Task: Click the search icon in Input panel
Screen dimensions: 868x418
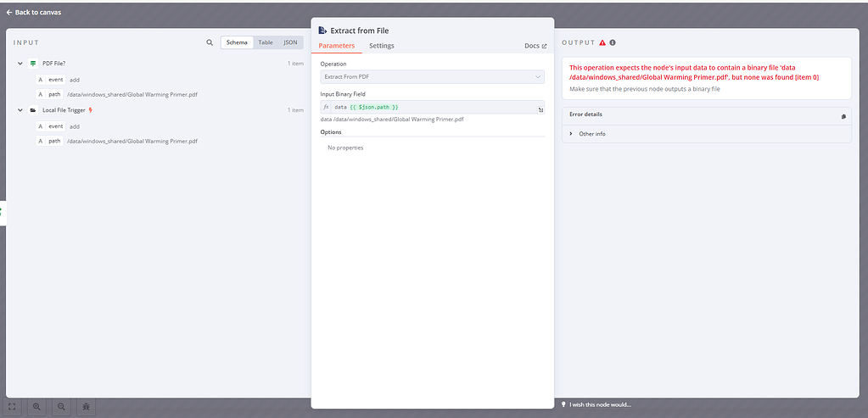Action: pyautogui.click(x=210, y=42)
